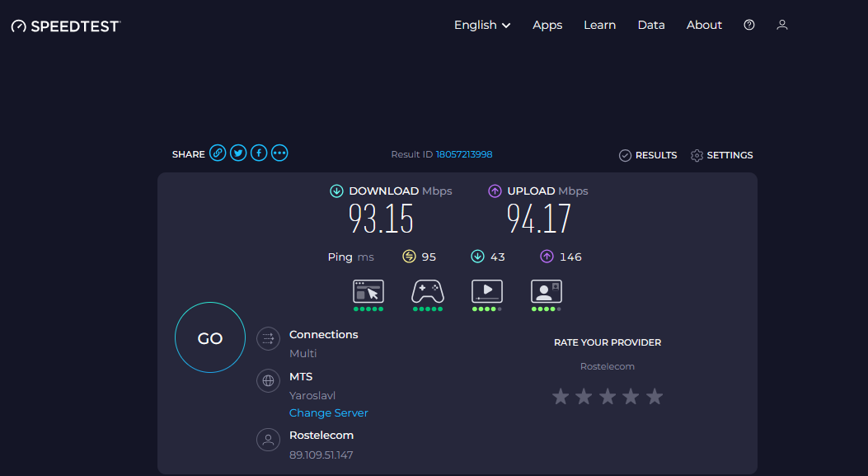Rate provider one star

pos(561,396)
